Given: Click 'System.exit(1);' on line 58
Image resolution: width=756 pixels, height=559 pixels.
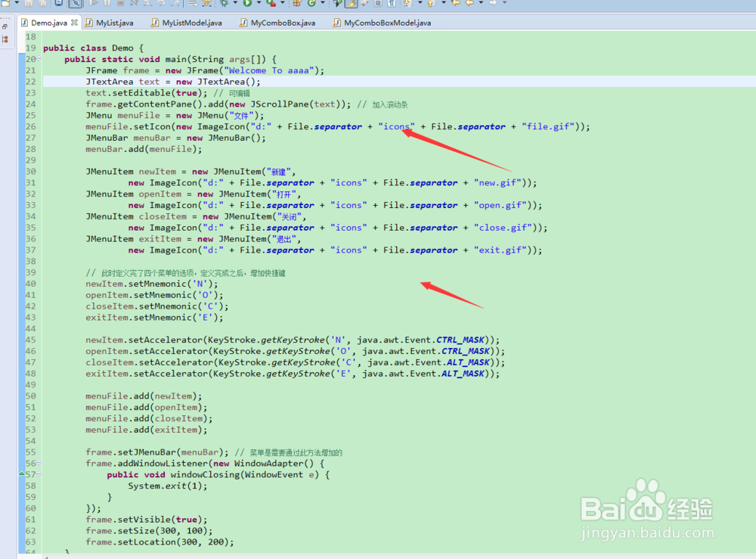Looking at the screenshot, I should (x=168, y=486).
